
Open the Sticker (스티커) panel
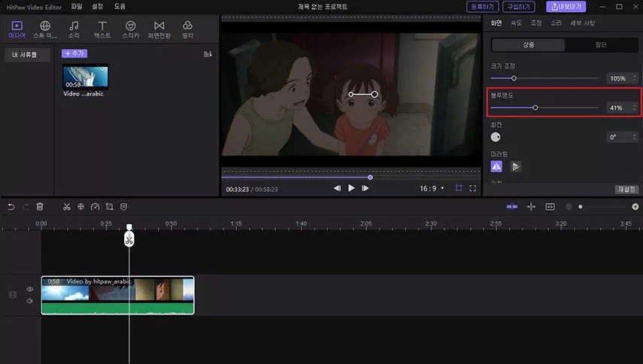[130, 30]
